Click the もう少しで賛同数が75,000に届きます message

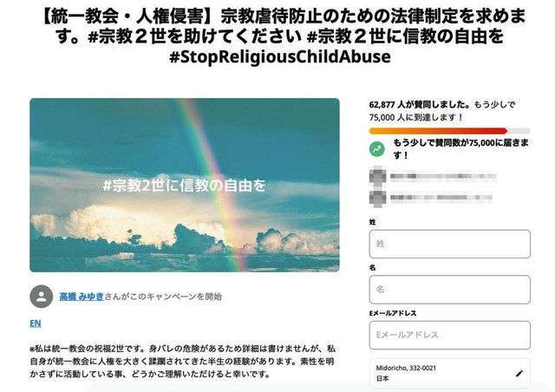pos(461,149)
